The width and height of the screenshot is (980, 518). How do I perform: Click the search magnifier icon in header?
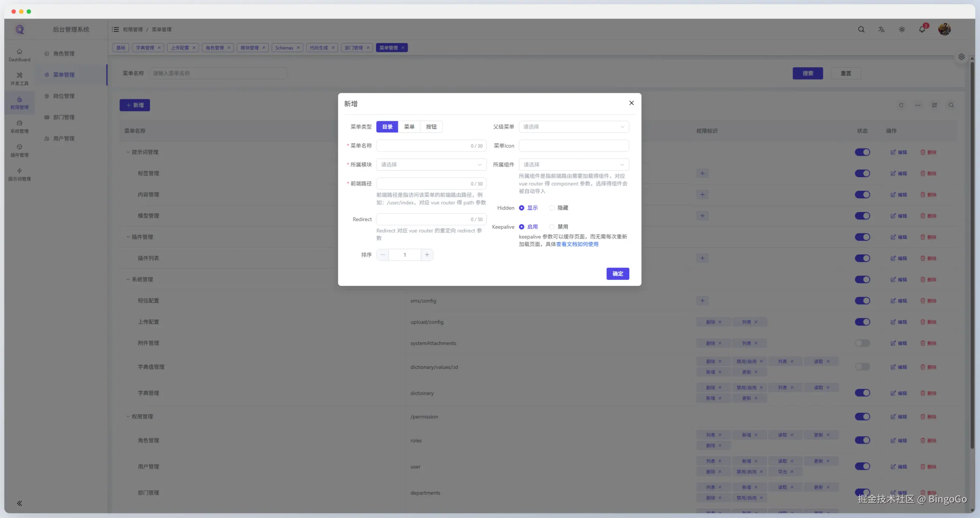pos(861,29)
